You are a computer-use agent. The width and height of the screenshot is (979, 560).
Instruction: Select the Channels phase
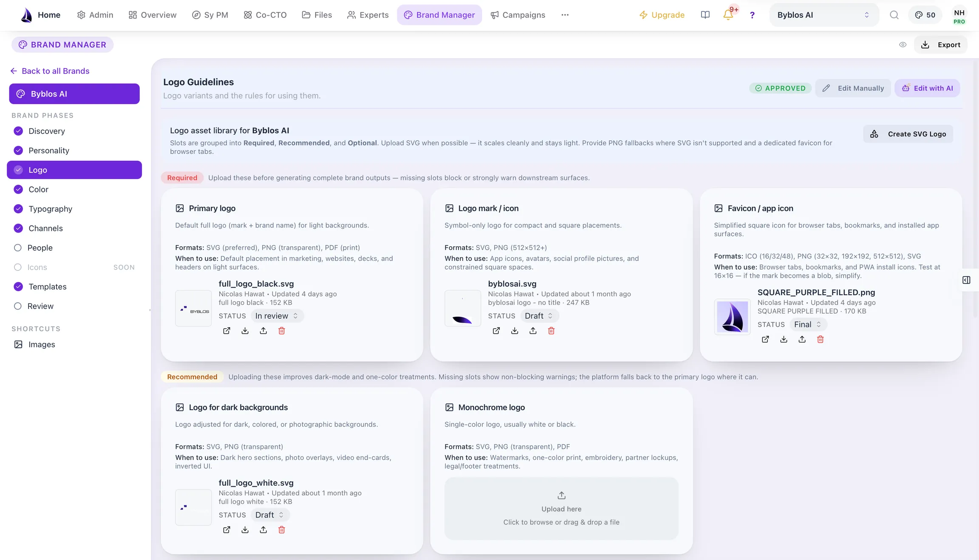tap(74, 228)
